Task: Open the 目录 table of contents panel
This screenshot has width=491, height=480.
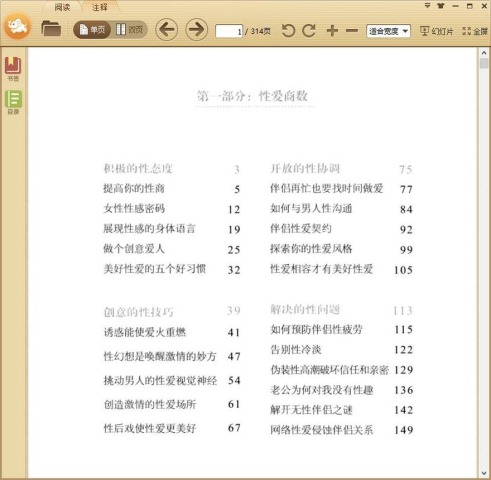Action: point(13,102)
